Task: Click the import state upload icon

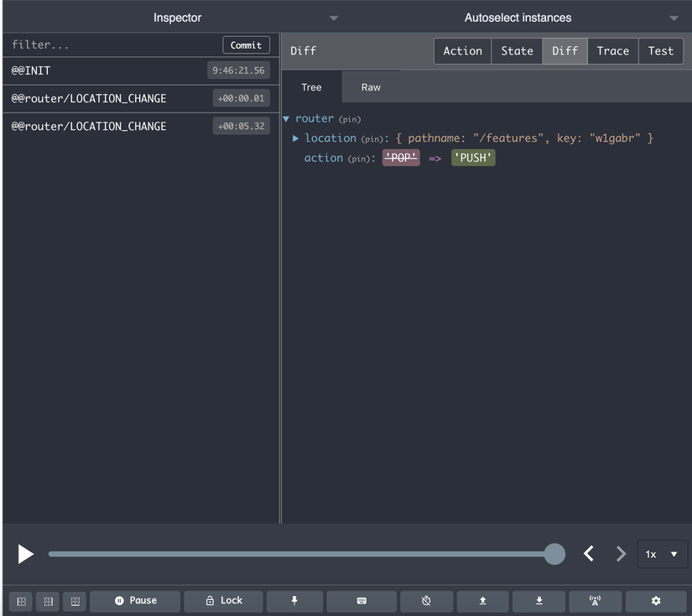Action: 483,601
